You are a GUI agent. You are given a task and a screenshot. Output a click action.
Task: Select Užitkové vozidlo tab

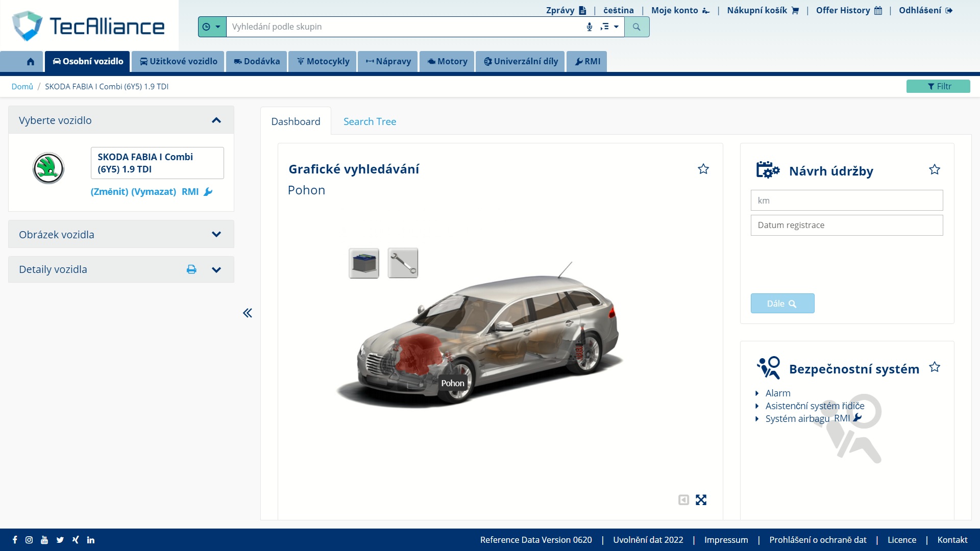[178, 61]
